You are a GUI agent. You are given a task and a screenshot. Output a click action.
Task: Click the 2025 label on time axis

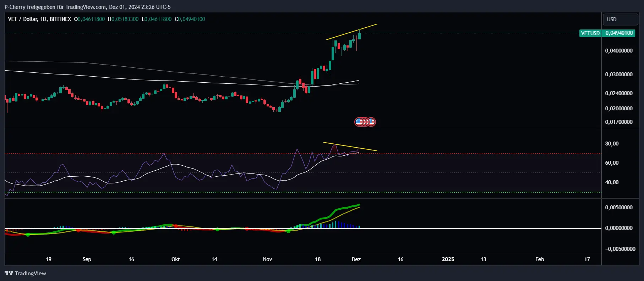[x=448, y=259]
